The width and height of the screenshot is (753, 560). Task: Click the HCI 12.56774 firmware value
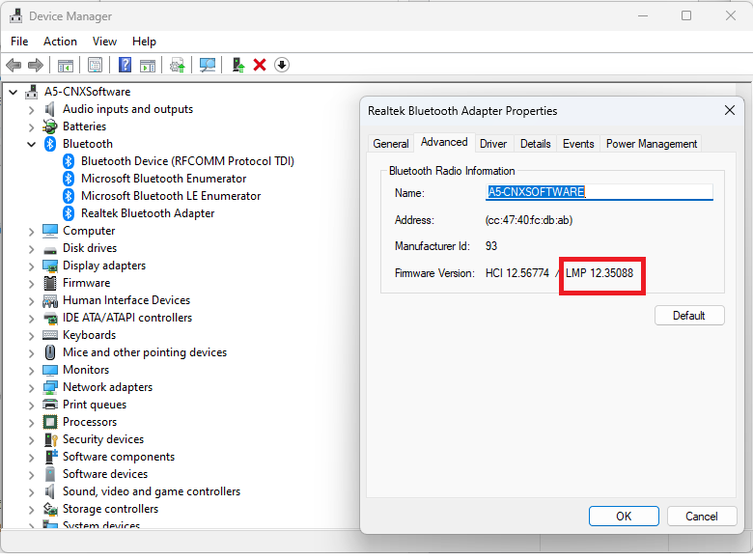tap(517, 273)
